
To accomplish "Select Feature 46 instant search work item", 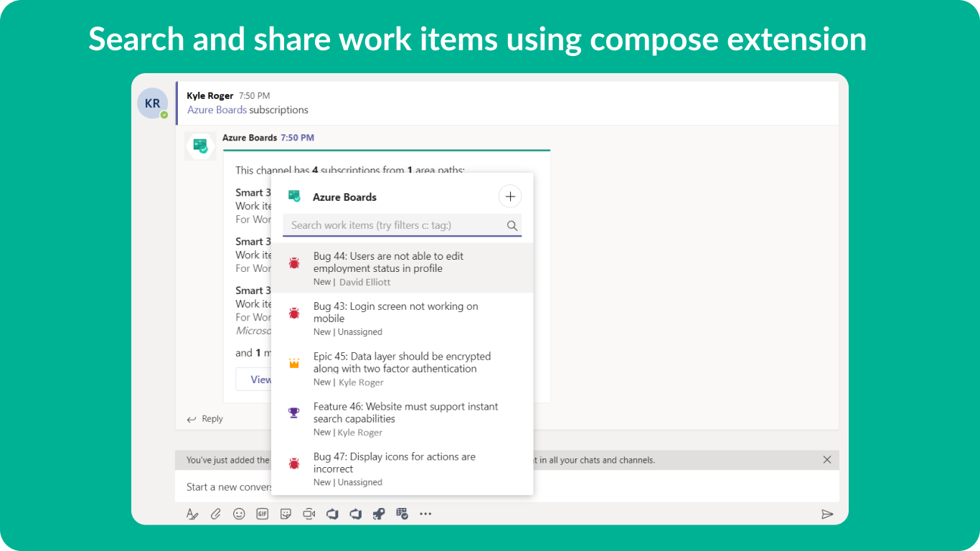I will click(x=402, y=419).
